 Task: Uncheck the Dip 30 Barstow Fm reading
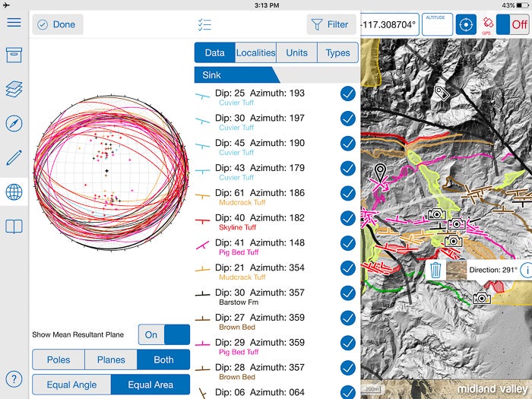tap(347, 293)
